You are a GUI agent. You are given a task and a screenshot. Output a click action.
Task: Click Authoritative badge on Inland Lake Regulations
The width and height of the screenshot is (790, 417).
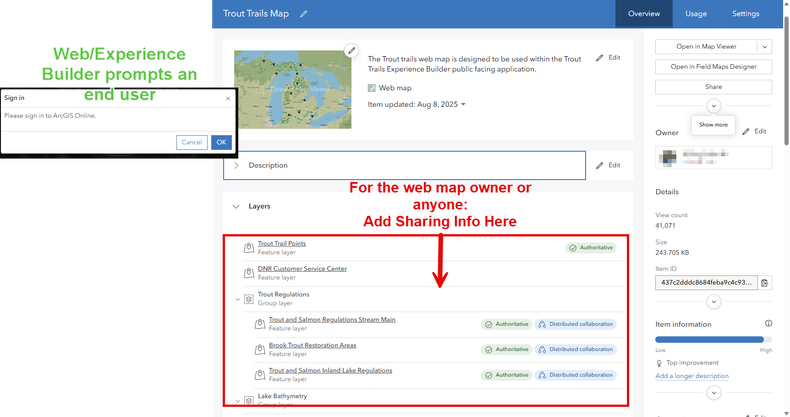(x=506, y=375)
